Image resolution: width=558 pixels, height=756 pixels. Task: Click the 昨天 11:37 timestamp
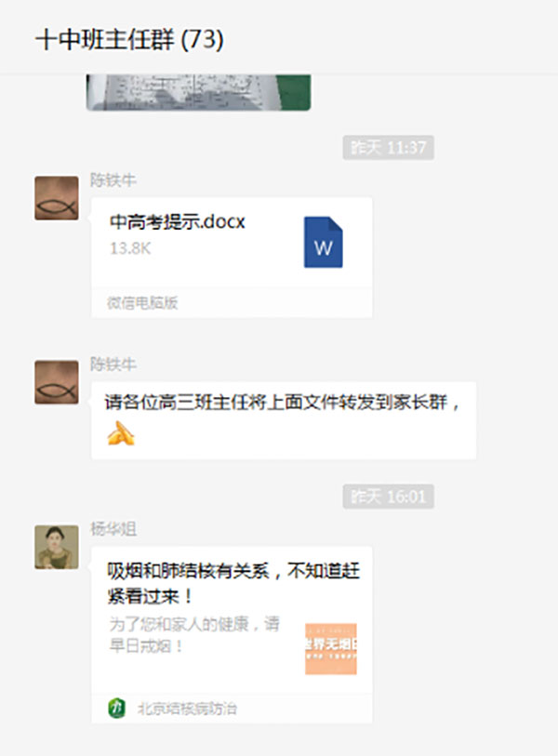pos(388,148)
